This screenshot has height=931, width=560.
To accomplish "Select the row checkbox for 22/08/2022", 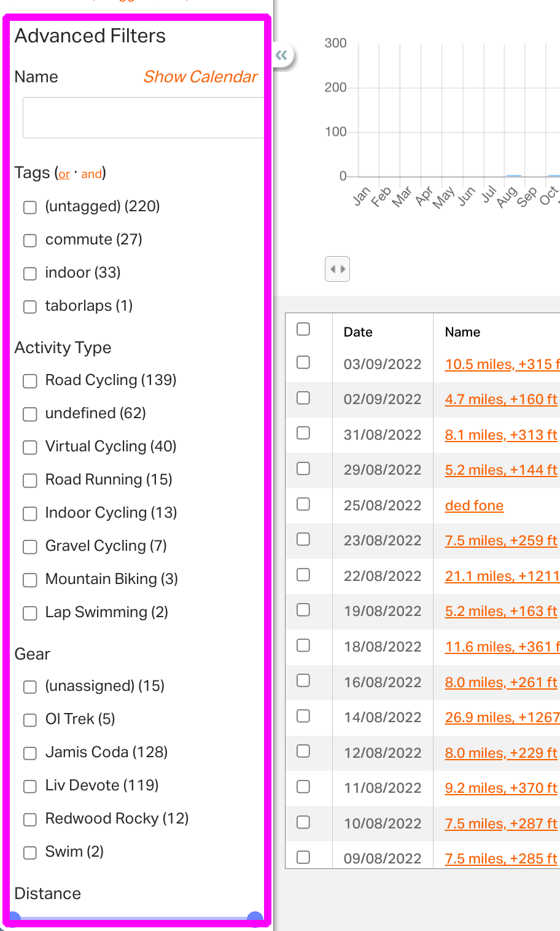I will (303, 575).
